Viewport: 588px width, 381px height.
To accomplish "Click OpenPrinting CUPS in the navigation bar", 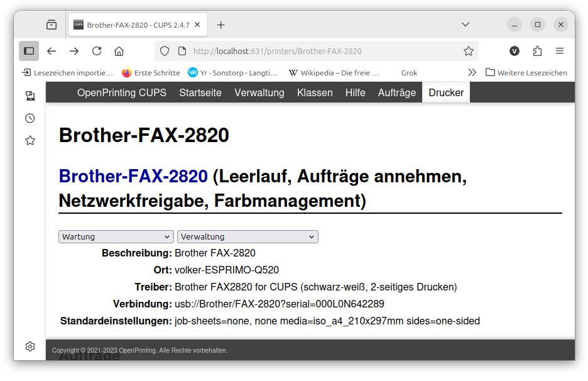I will [122, 92].
